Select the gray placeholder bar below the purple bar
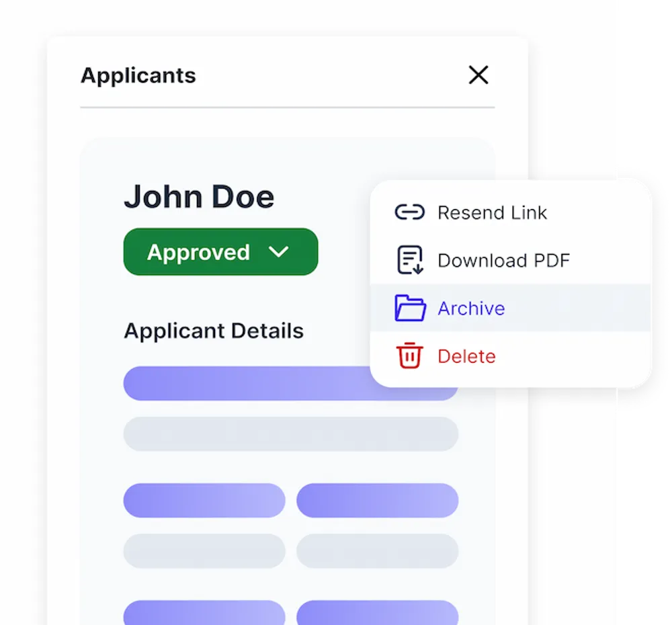The height and width of the screenshot is (625, 672). tap(289, 434)
